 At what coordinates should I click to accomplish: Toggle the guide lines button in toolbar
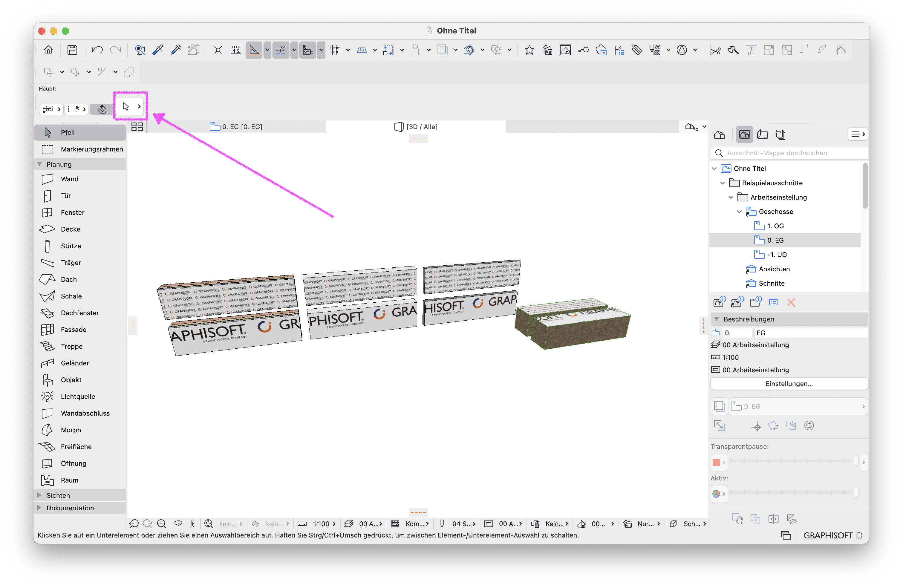coord(254,50)
